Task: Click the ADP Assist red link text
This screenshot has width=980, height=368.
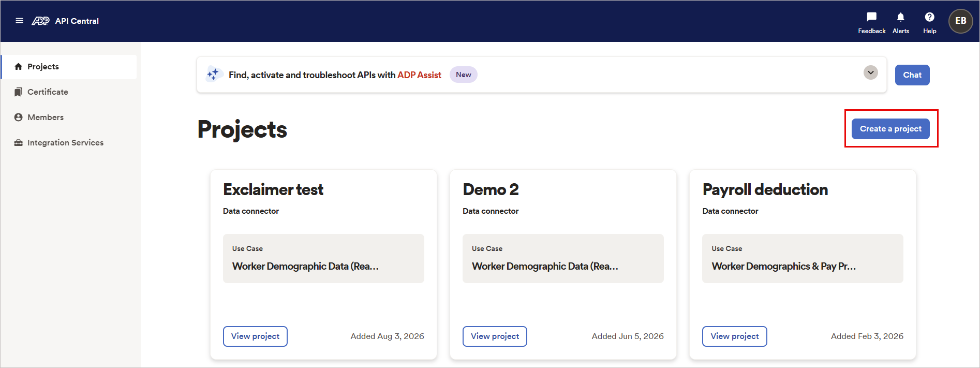Action: pos(419,75)
